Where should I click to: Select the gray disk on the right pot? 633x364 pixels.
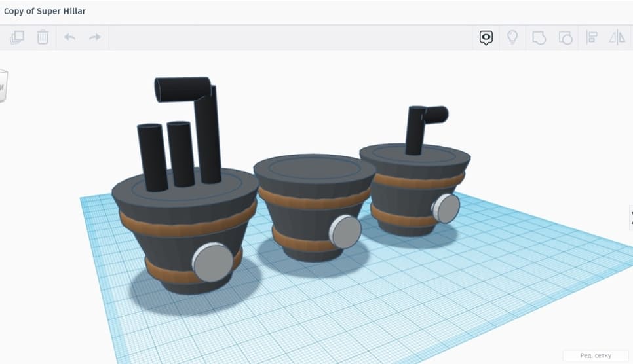tap(446, 209)
